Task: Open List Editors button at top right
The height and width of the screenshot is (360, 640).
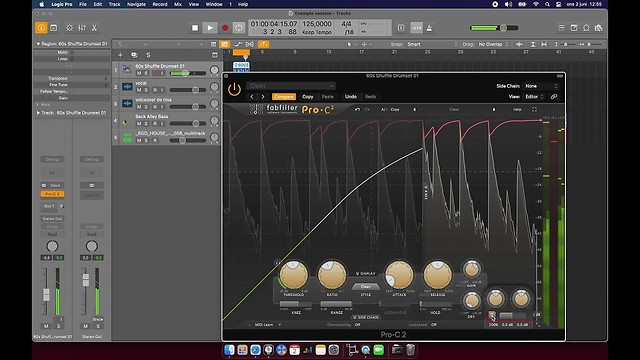Action: tap(561, 28)
